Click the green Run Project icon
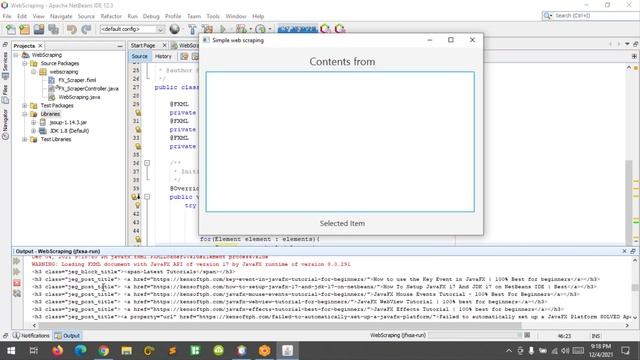640x360 pixels. point(223,29)
